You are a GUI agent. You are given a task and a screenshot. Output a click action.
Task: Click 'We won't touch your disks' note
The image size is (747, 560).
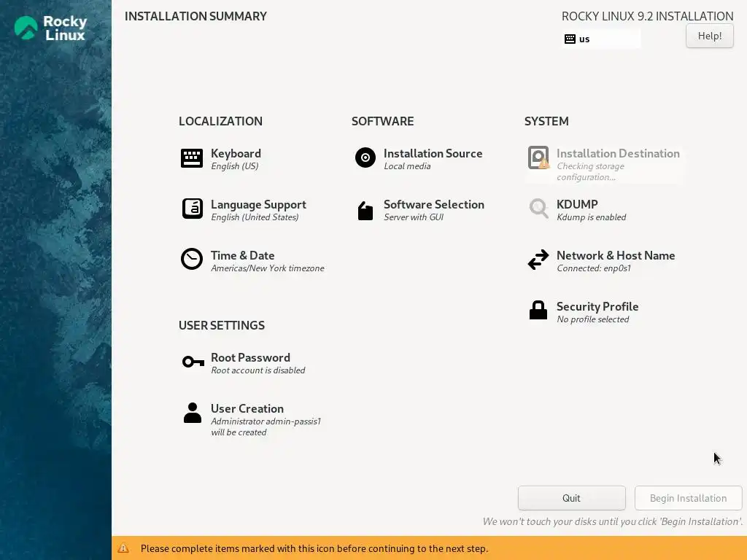(613, 521)
